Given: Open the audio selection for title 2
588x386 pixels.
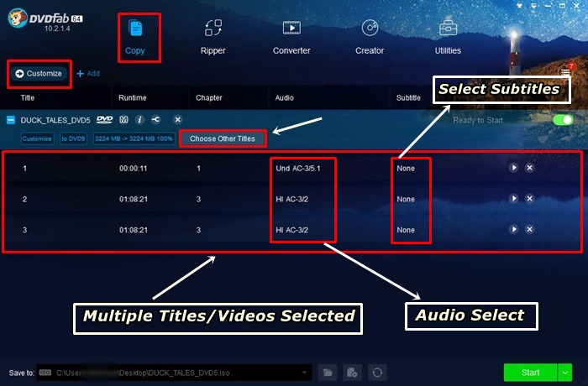Looking at the screenshot, I should pos(291,199).
